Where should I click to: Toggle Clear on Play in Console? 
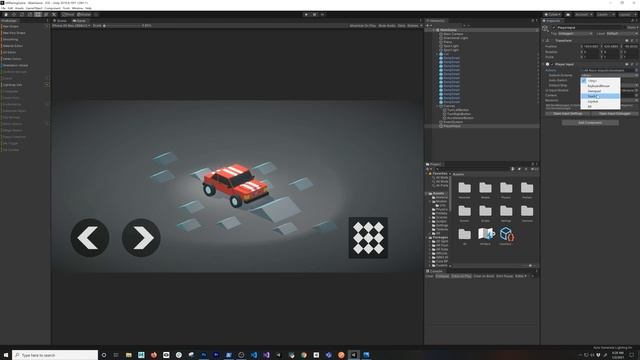tap(461, 276)
